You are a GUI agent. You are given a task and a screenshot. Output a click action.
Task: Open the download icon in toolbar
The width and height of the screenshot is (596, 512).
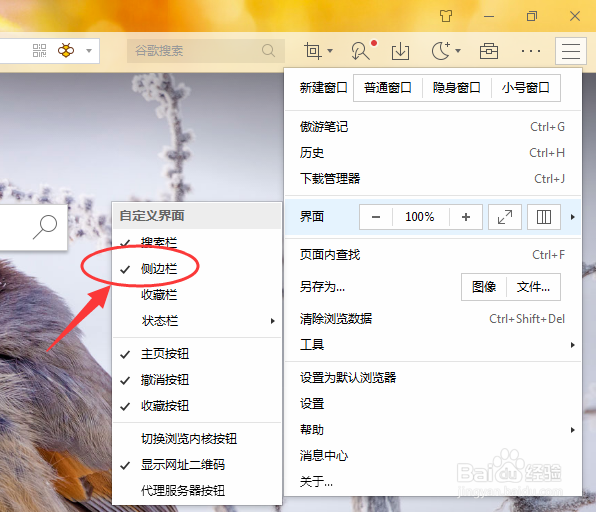401,51
